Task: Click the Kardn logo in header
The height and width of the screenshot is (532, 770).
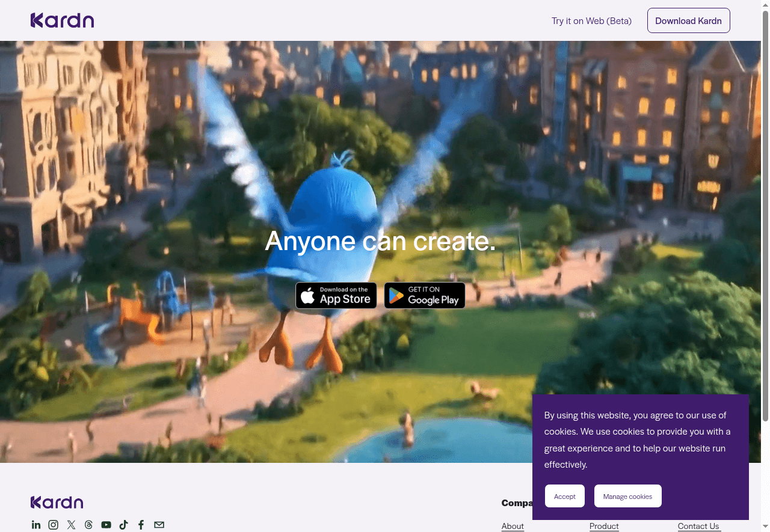Action: (62, 20)
